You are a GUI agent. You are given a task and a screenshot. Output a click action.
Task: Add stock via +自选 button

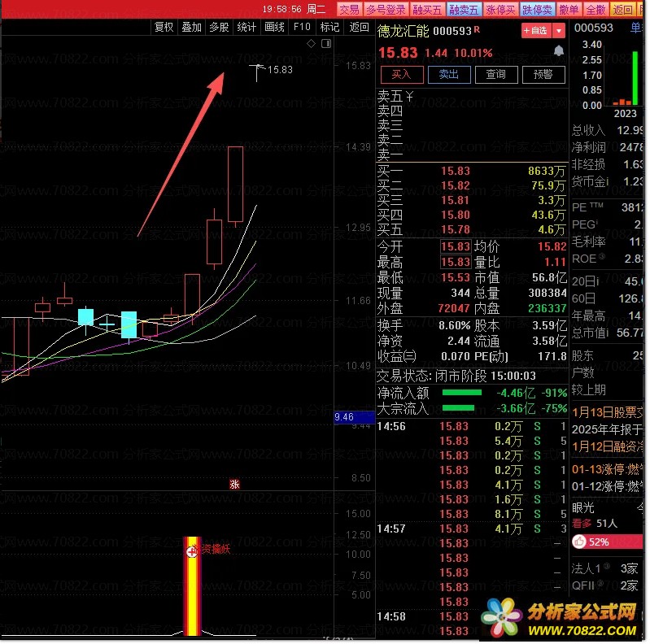point(535,31)
